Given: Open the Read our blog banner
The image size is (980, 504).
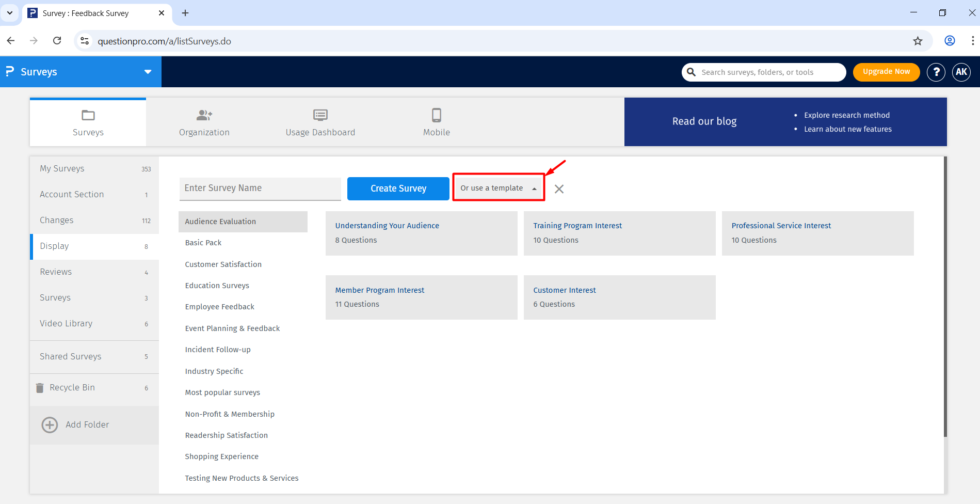Looking at the screenshot, I should pos(785,122).
